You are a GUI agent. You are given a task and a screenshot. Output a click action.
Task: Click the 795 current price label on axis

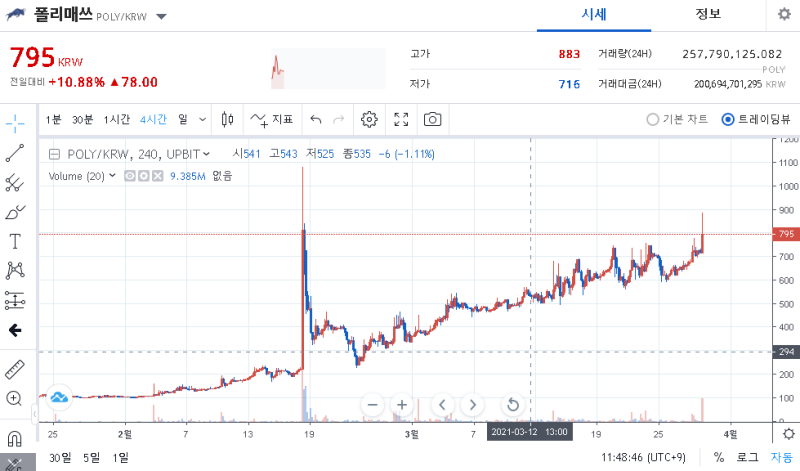(x=786, y=234)
